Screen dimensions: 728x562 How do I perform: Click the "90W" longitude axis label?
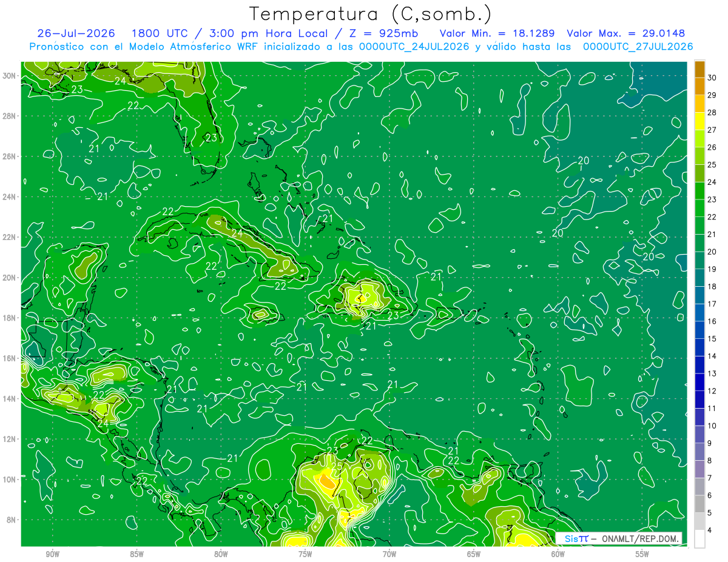[52, 554]
